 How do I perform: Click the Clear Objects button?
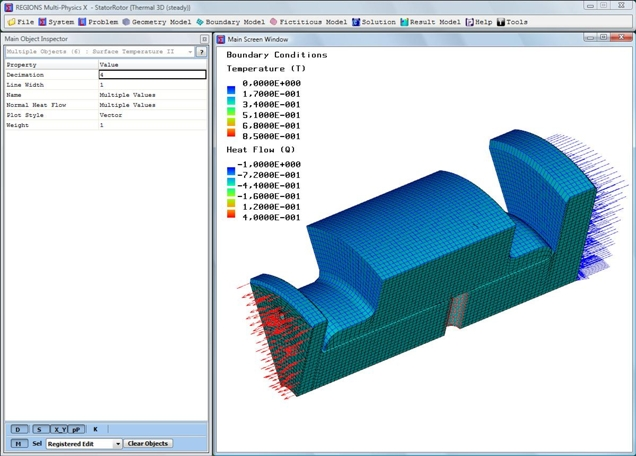148,443
